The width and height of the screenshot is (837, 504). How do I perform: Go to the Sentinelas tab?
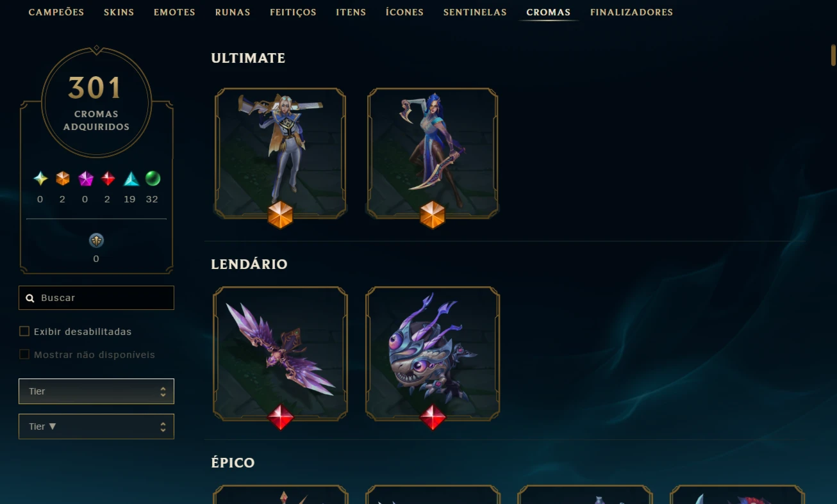[475, 12]
